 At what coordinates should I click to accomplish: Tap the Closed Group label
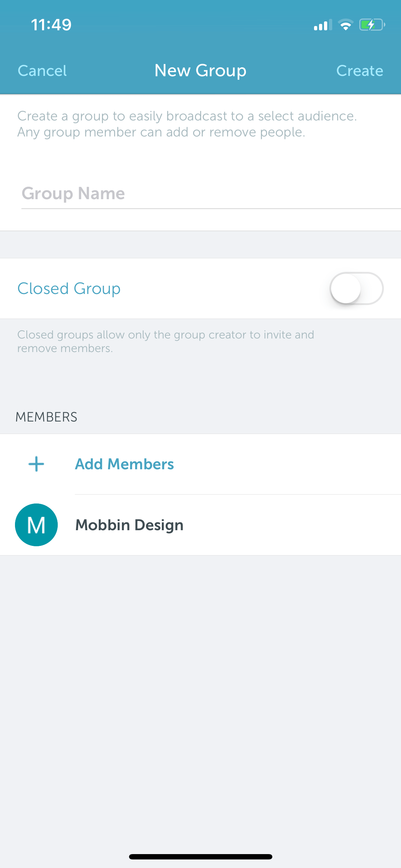pos(69,289)
